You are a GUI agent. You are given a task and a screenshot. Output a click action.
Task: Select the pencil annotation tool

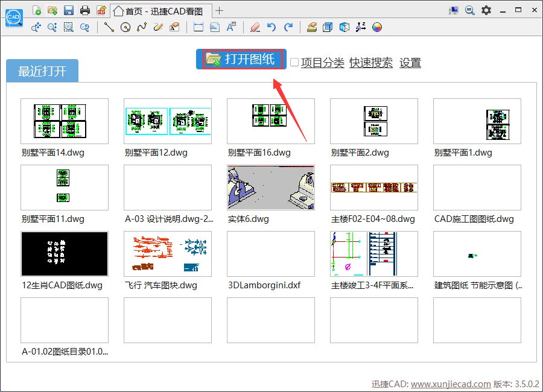(158, 27)
